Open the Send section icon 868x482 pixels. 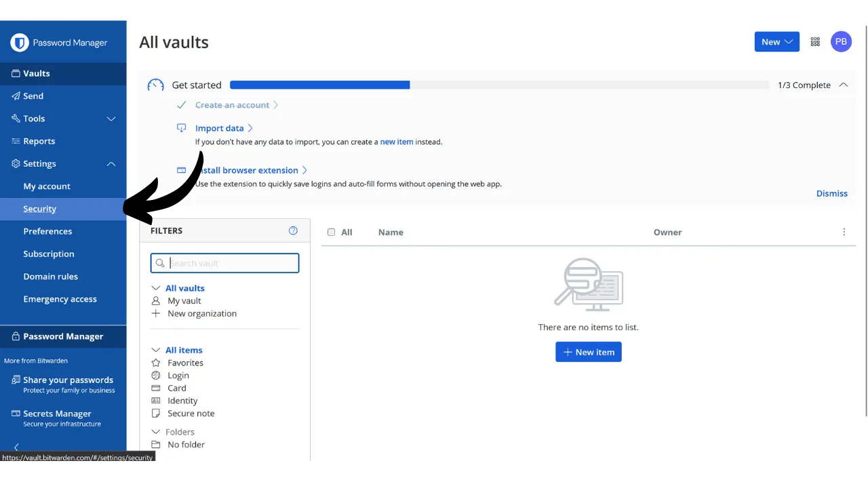click(x=16, y=96)
